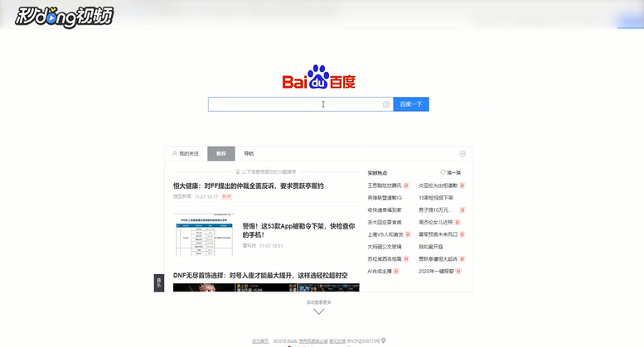Click the 设为首页 footer link
The width and height of the screenshot is (644, 347).
tap(260, 341)
